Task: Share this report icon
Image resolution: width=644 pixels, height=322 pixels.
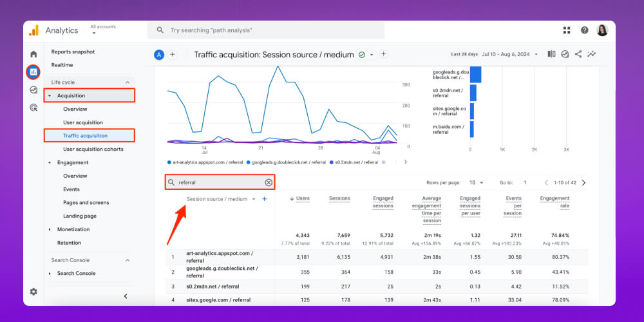Action: pos(578,54)
